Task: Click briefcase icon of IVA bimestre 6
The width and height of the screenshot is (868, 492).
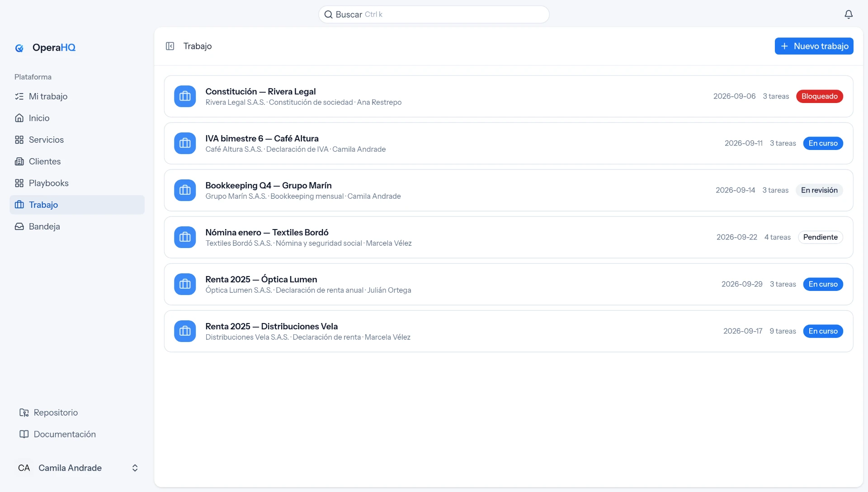Action: (185, 143)
